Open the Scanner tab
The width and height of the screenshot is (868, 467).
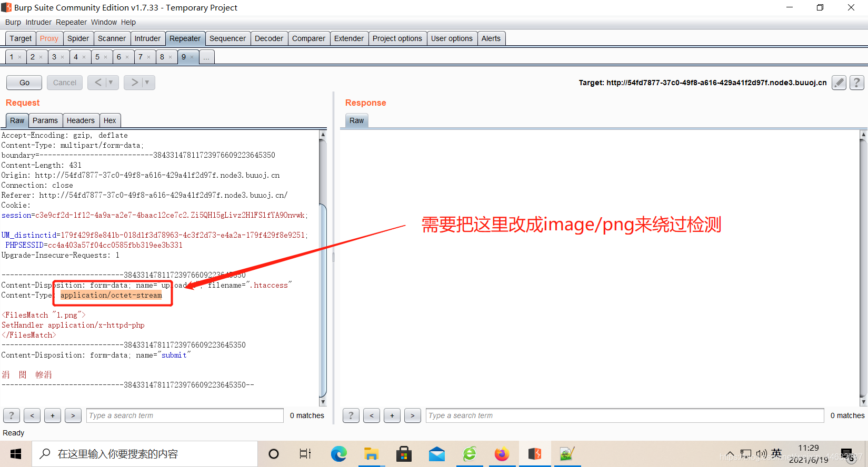pos(112,38)
